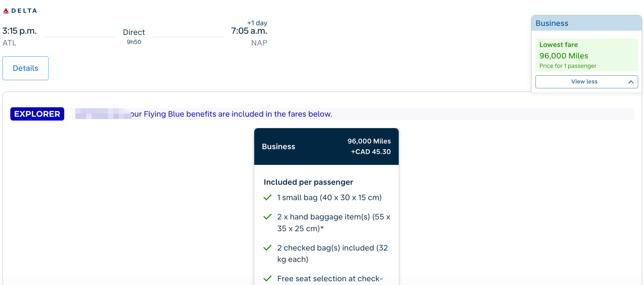This screenshot has width=644, height=285.
Task: Click checkmark beside Free seat selection
Action: click(268, 279)
